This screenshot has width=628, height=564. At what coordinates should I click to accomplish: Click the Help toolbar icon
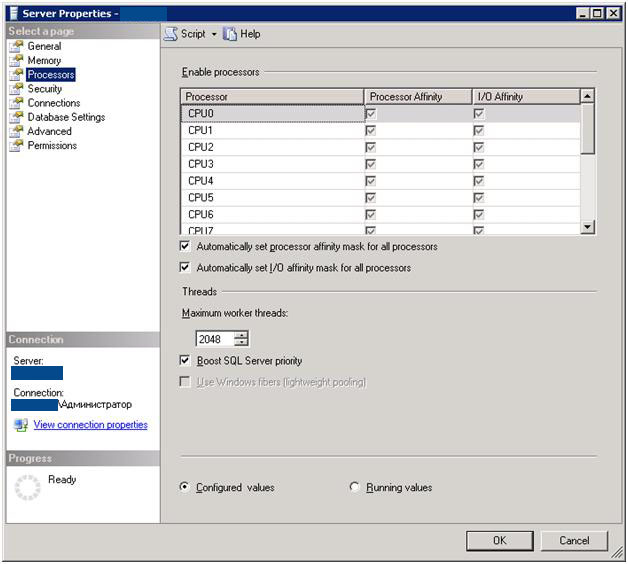click(x=230, y=34)
